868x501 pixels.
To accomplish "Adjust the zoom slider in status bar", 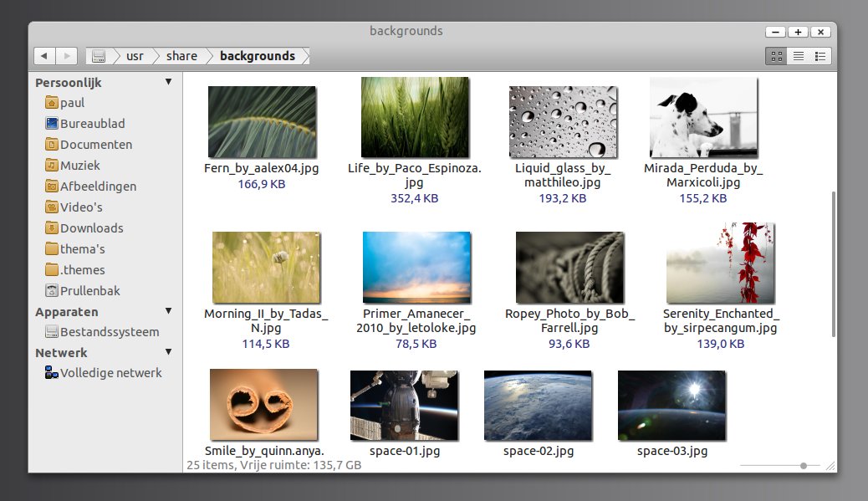I will [x=804, y=466].
